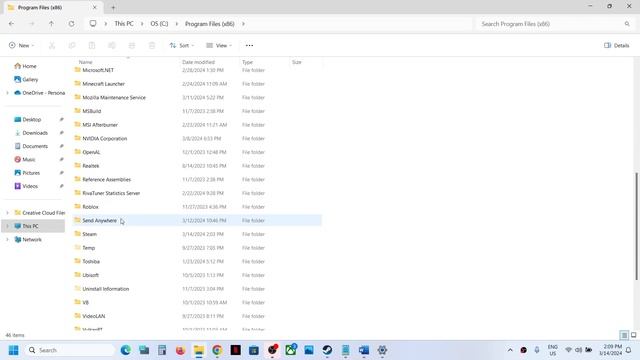Click OS (C:) in the breadcrumb

click(x=159, y=24)
